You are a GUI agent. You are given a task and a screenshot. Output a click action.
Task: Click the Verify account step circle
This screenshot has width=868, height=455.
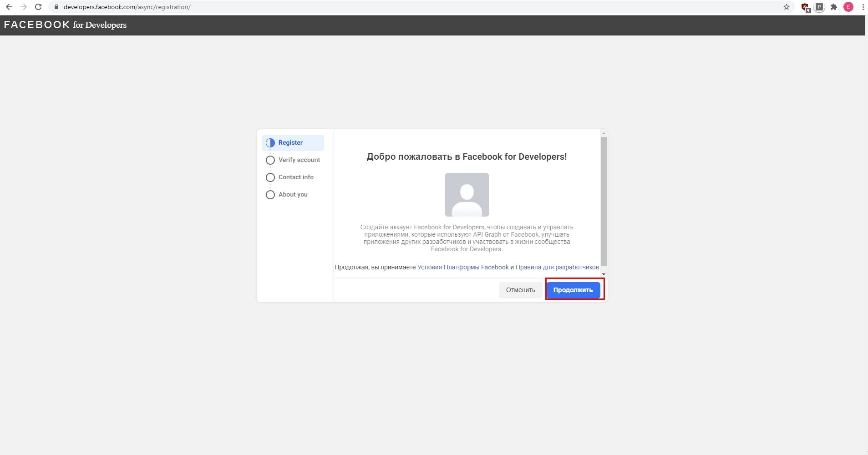coord(270,160)
